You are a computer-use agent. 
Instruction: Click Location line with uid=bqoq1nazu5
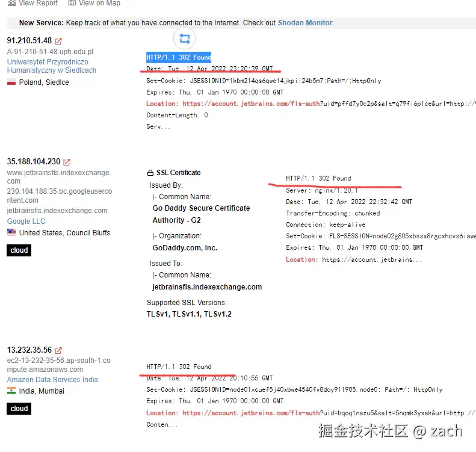311,413
